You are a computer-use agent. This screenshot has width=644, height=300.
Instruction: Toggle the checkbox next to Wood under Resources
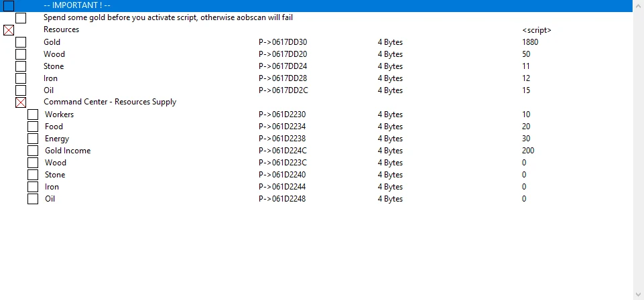[21, 54]
